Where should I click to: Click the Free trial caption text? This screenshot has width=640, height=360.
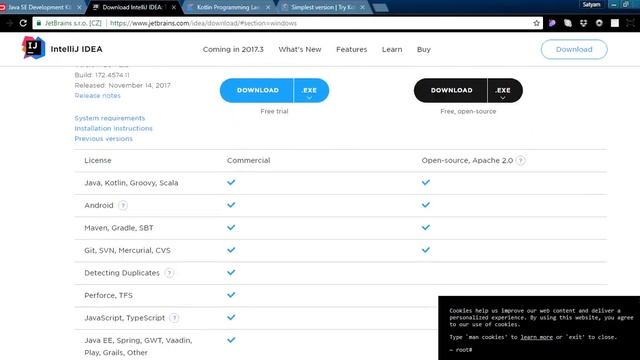[x=274, y=111]
